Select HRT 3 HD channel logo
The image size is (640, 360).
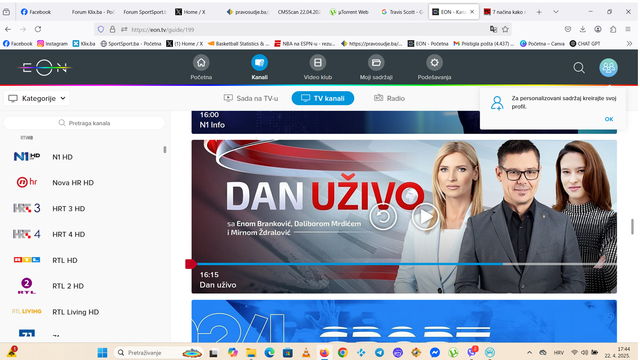tap(27, 208)
